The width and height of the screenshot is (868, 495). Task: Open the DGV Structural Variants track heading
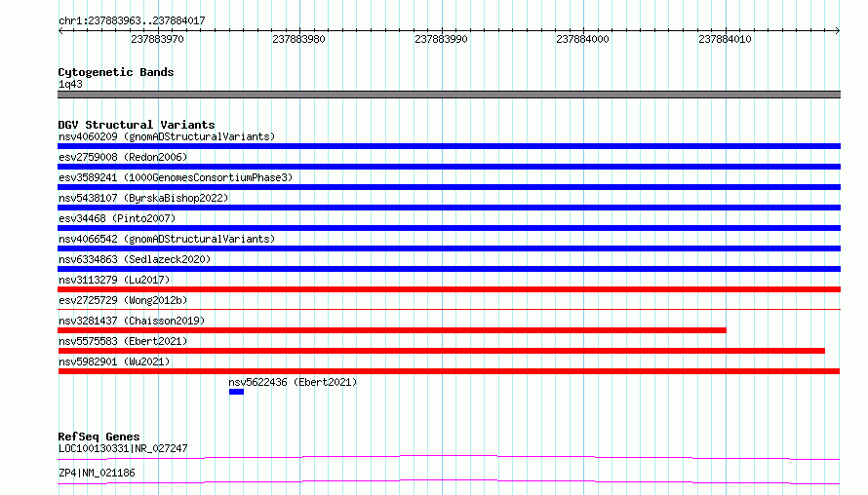pos(137,125)
